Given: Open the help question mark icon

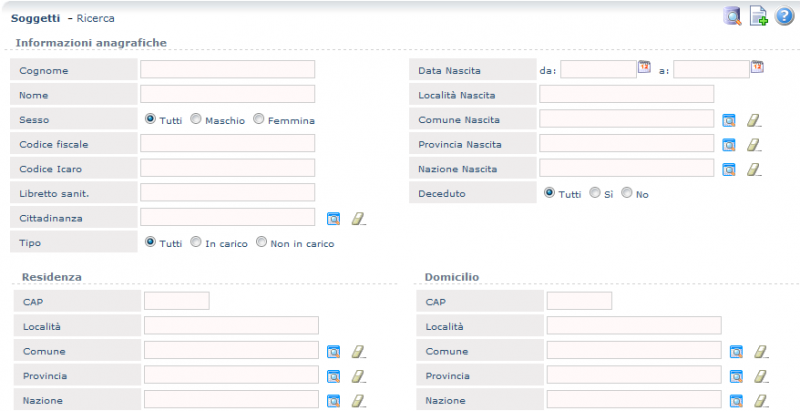Looking at the screenshot, I should 784,15.
